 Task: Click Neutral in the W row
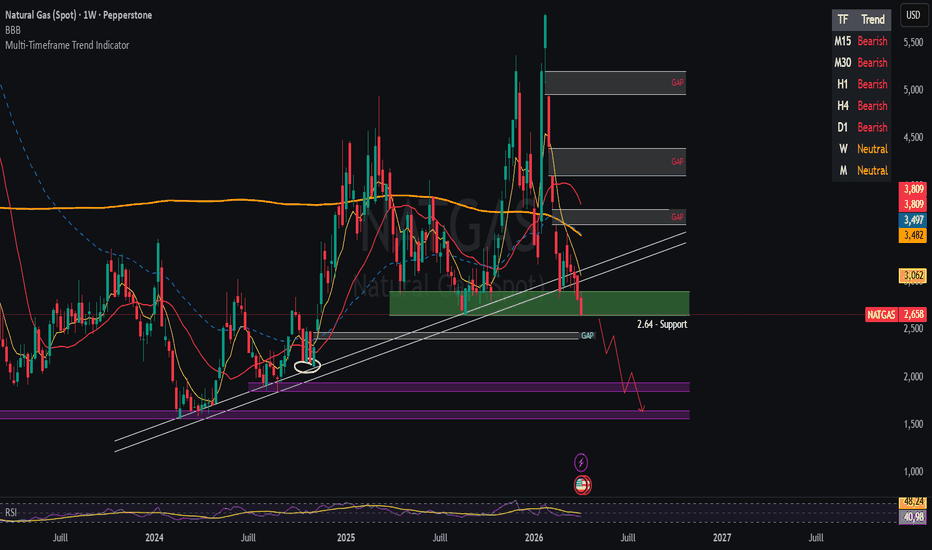pyautogui.click(x=872, y=149)
